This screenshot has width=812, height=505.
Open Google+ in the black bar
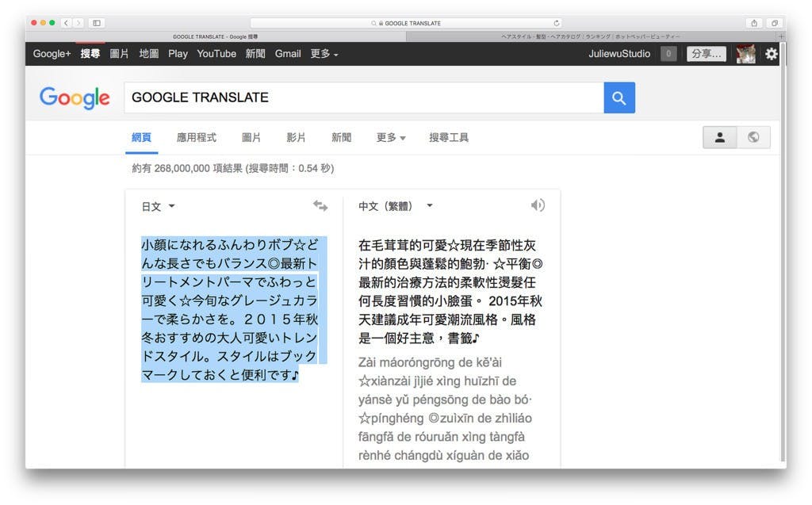click(x=52, y=54)
